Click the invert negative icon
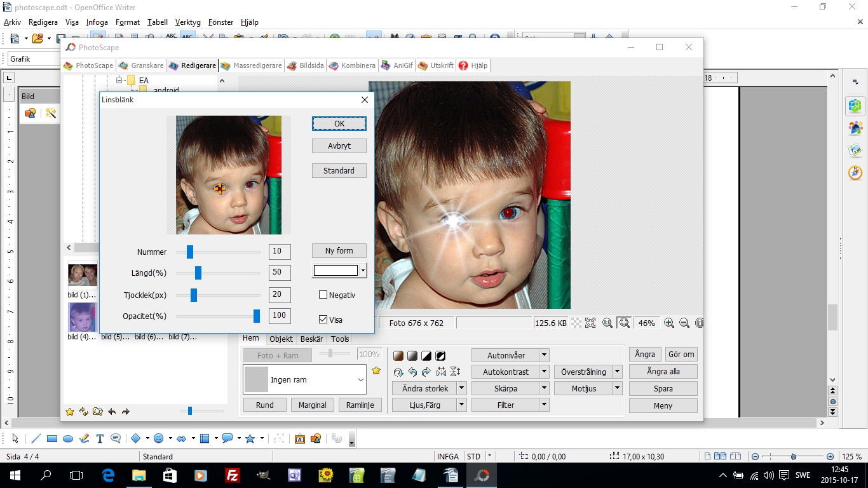The image size is (868, 488). (x=440, y=356)
